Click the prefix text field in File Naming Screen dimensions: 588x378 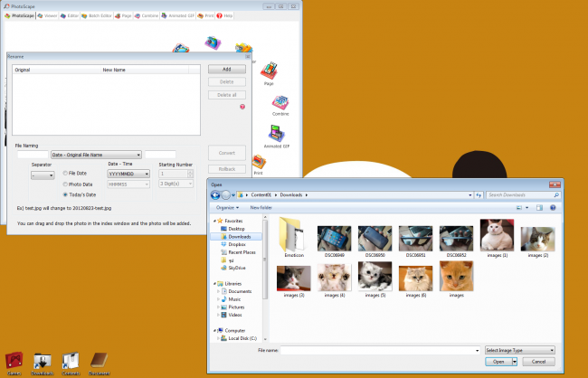click(33, 155)
